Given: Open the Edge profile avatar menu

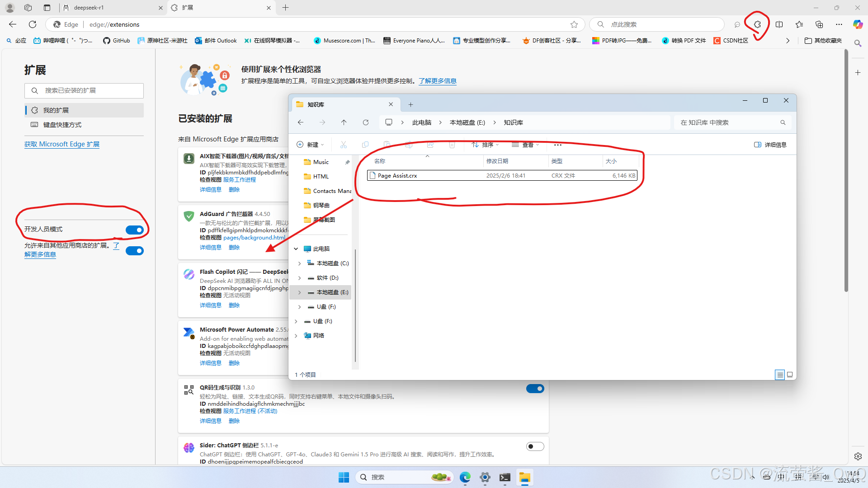Looking at the screenshot, I should (10, 8).
